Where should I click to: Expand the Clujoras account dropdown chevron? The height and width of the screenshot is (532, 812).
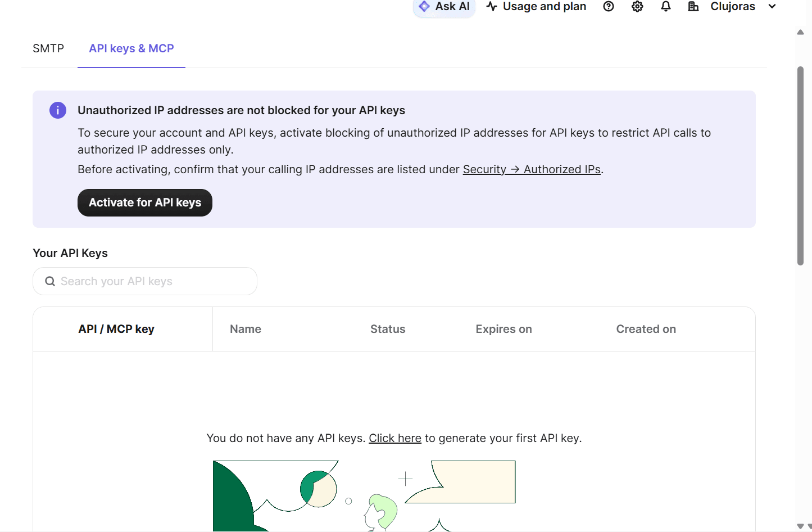coord(772,6)
